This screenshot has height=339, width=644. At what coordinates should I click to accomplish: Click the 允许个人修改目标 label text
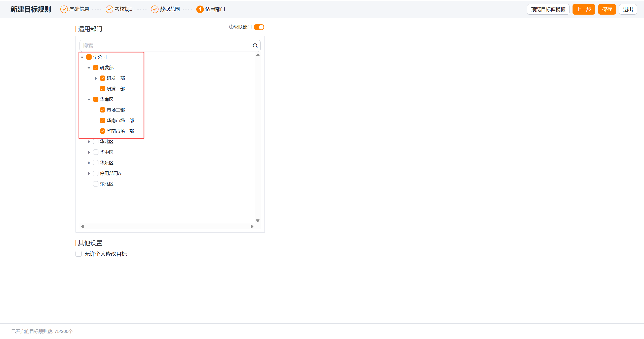106,254
